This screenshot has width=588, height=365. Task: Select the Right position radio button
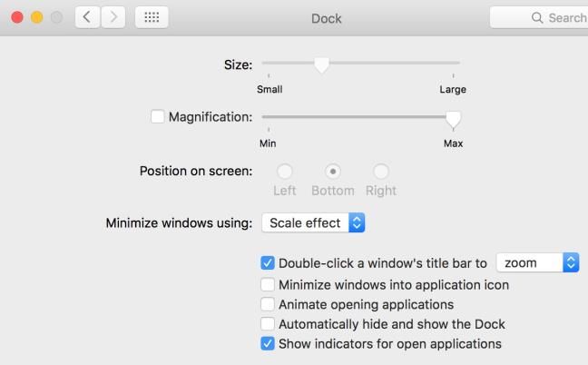[381, 172]
